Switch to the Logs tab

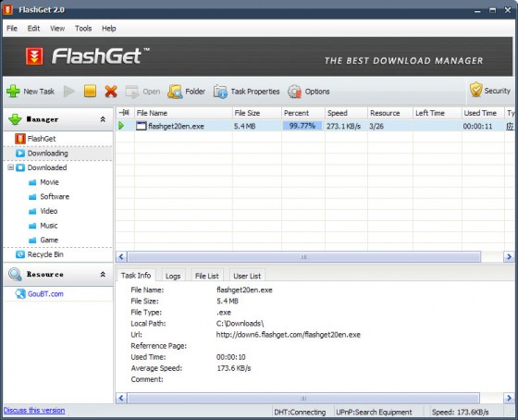click(x=173, y=276)
